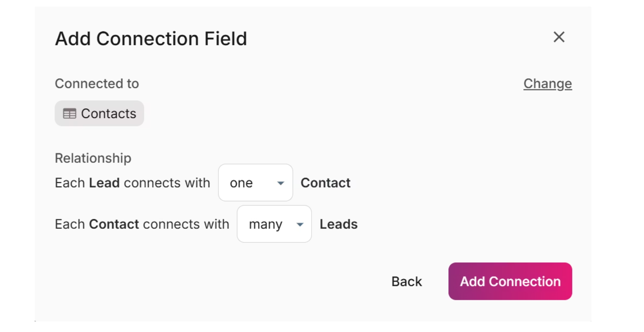Click the arrow in the 'many' dropdown

point(300,225)
